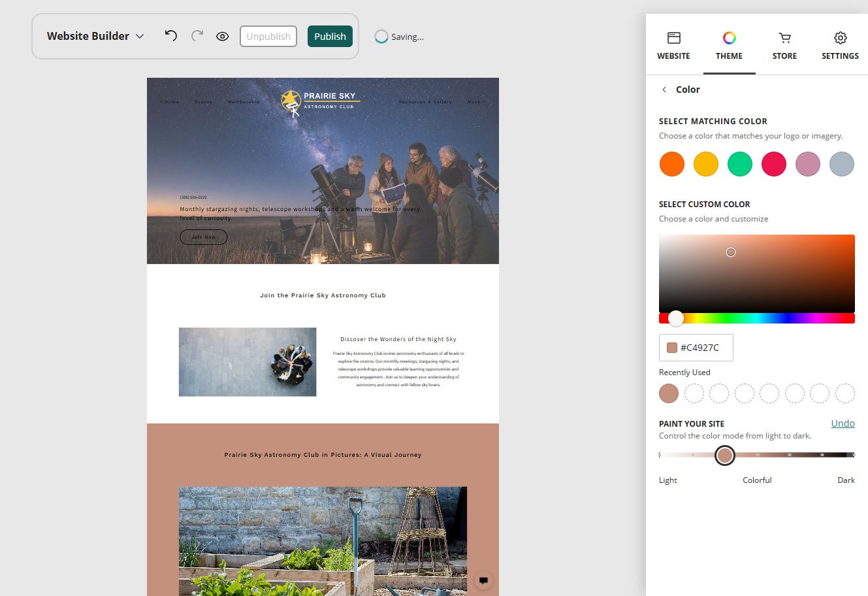Click the 'Dark' label under the slider

coord(846,480)
